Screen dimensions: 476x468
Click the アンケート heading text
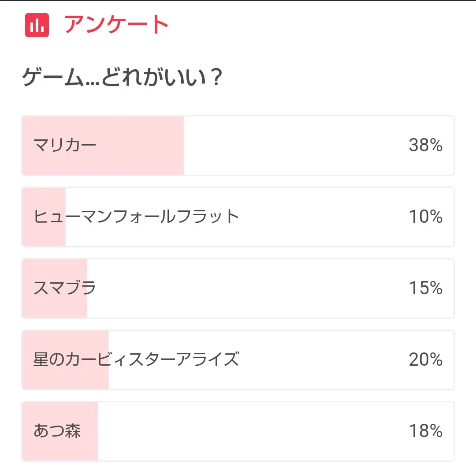(x=117, y=25)
